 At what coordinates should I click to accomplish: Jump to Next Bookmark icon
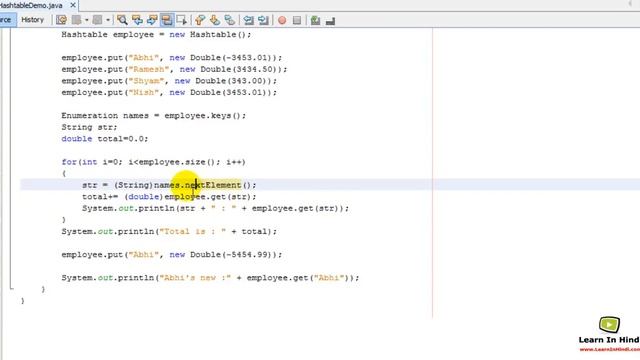coord(215,20)
